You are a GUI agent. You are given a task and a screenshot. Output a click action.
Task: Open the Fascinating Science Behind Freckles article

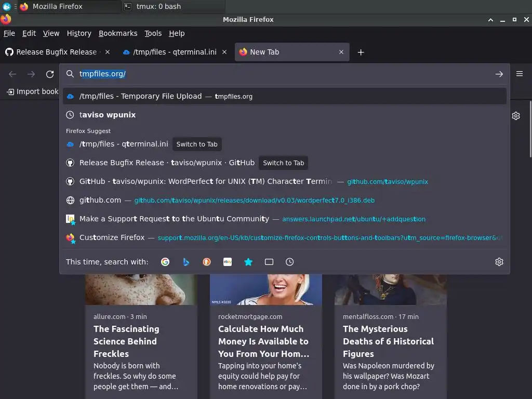click(126, 341)
